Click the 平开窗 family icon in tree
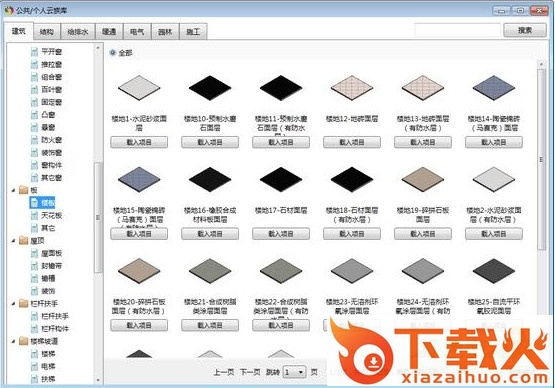 coord(34,52)
